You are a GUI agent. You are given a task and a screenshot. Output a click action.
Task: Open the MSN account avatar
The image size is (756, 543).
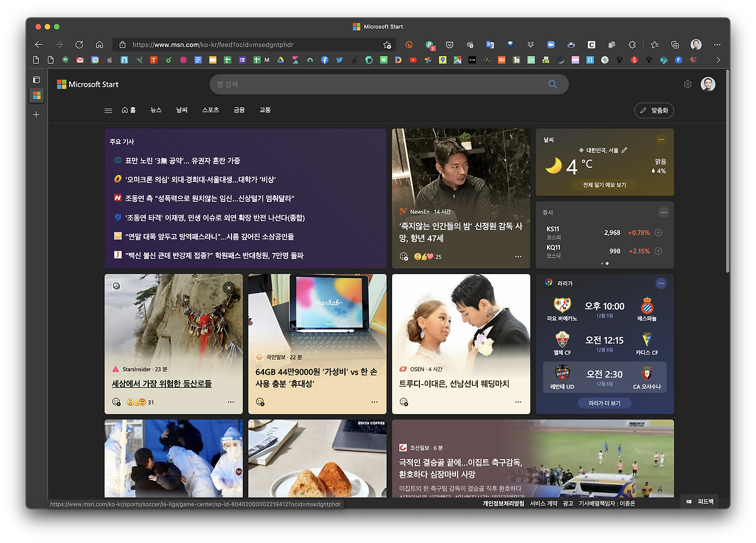(708, 84)
